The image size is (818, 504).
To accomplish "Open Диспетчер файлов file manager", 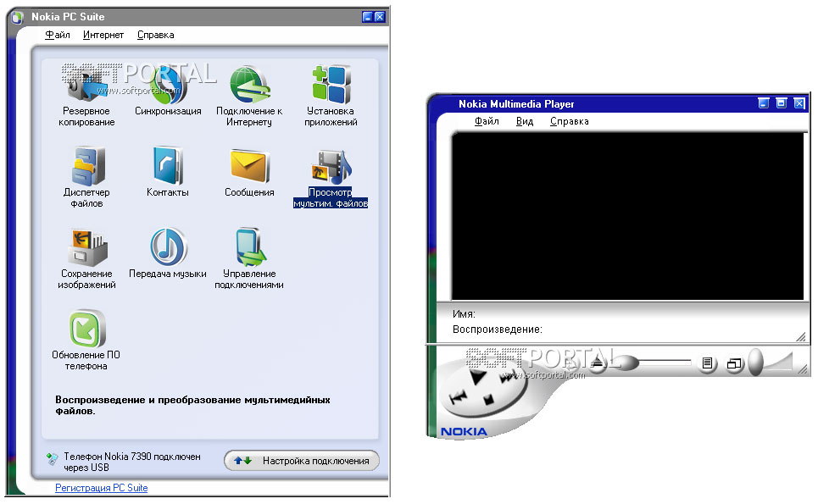I will pos(86,167).
